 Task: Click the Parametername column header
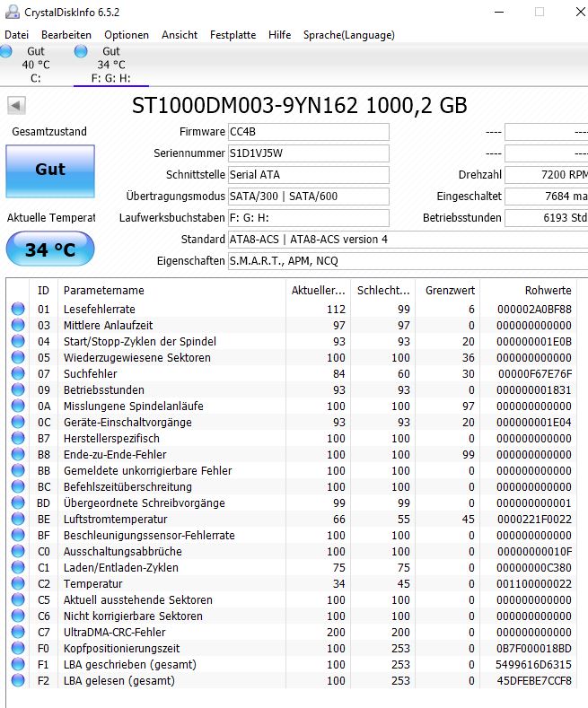tap(171, 291)
